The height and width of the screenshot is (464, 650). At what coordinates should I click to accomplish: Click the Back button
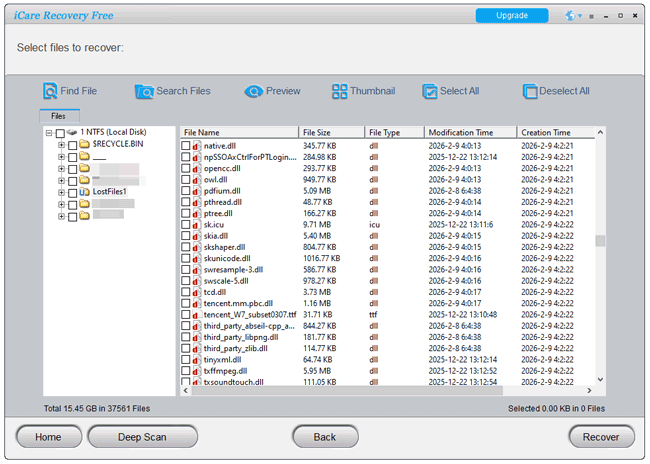pyautogui.click(x=325, y=437)
